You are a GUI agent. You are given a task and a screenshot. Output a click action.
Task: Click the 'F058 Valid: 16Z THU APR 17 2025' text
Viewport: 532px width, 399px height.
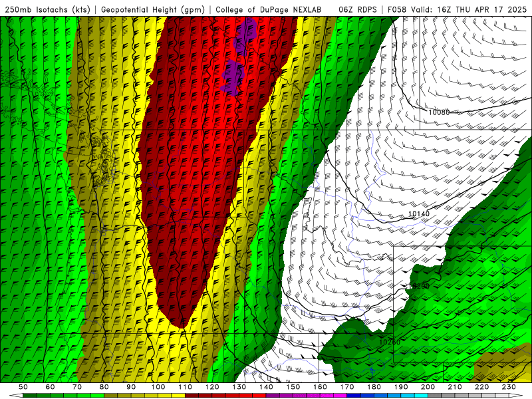(457, 10)
